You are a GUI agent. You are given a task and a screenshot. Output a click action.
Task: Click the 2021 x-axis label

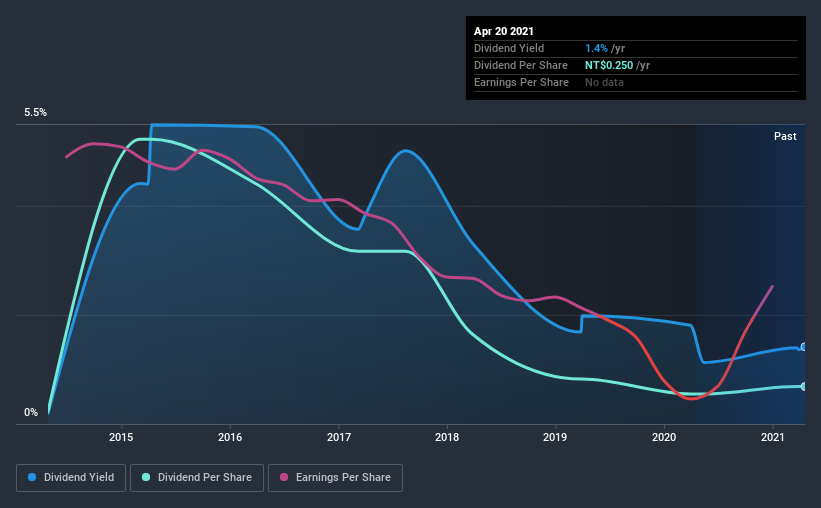coord(772,437)
